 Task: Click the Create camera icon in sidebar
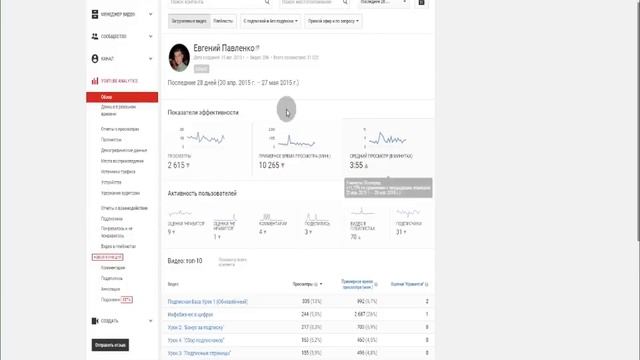(95, 321)
